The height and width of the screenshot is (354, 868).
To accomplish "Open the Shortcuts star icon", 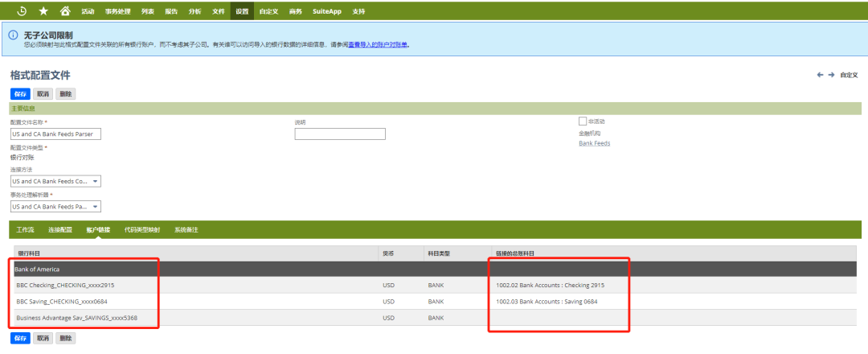I will pos(43,10).
